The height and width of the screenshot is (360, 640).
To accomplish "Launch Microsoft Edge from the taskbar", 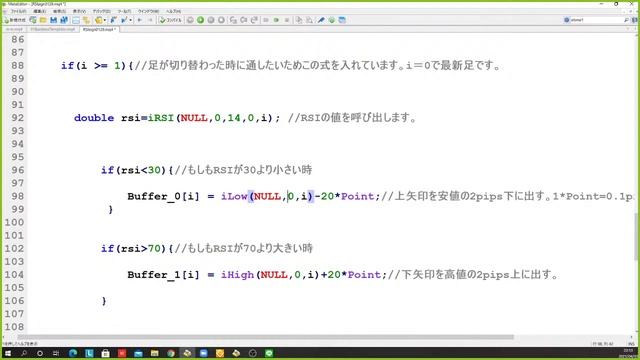I will click(x=73, y=353).
